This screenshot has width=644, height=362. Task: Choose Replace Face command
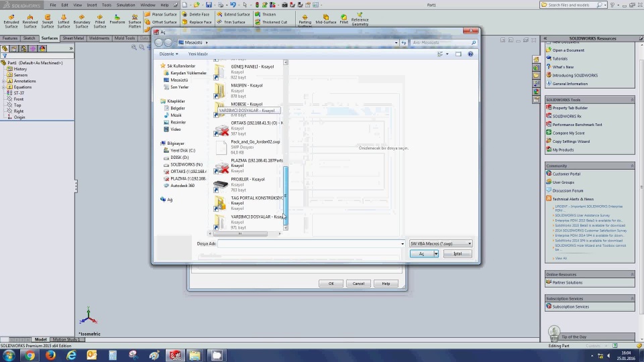[x=197, y=22]
